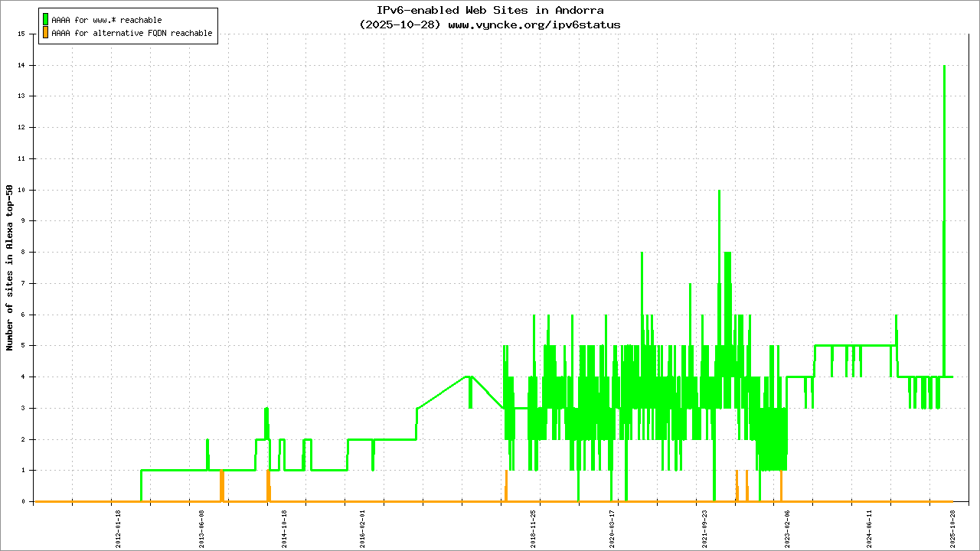
Task: Pick the 2020-03-17 date on x-axis
Action: point(612,527)
